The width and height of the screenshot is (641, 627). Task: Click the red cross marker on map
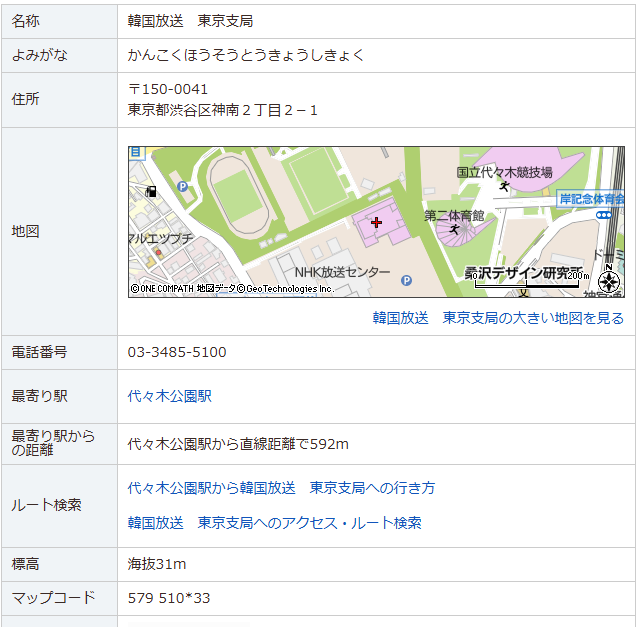(376, 222)
